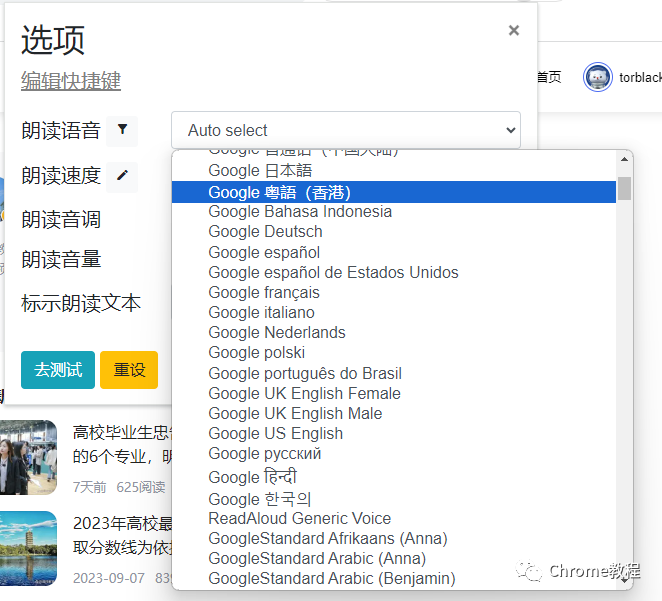Choose ReadAloud Generic Voice
662x601 pixels.
click(394, 518)
